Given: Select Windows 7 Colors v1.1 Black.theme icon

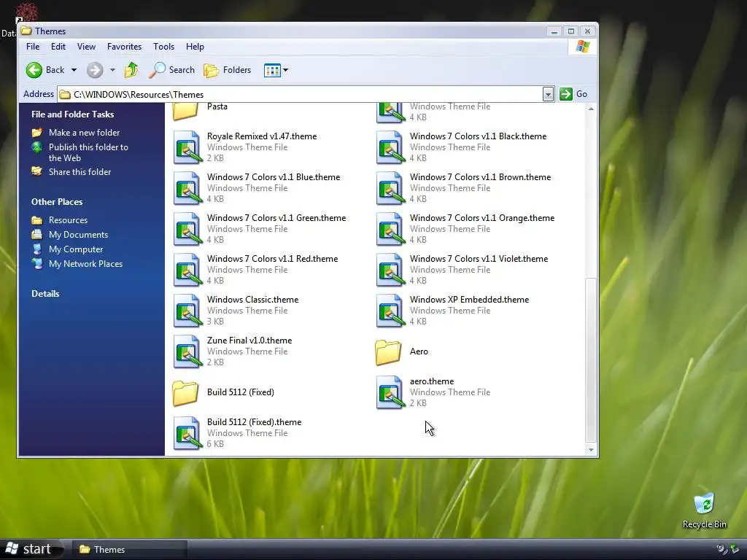Looking at the screenshot, I should click(x=390, y=147).
